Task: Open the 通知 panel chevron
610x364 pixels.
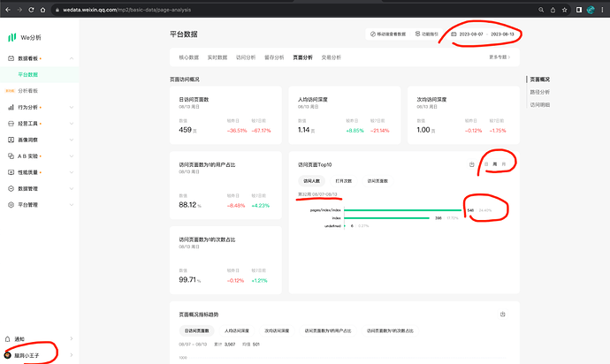Action: pos(72,339)
